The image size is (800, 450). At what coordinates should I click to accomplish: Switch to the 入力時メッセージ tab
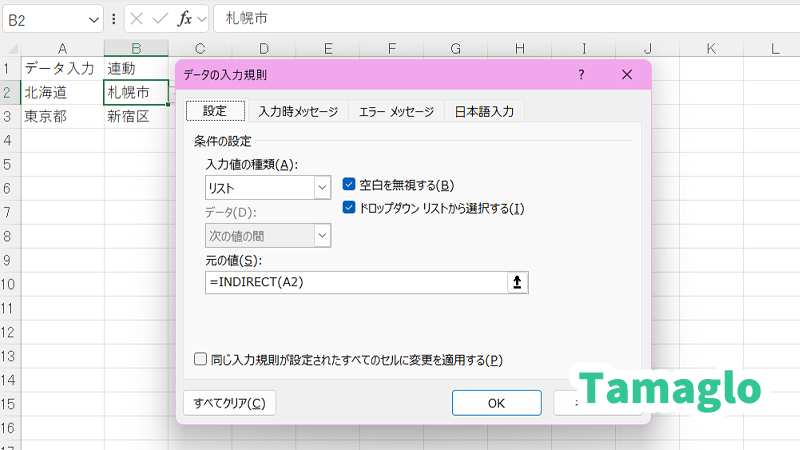coord(297,112)
